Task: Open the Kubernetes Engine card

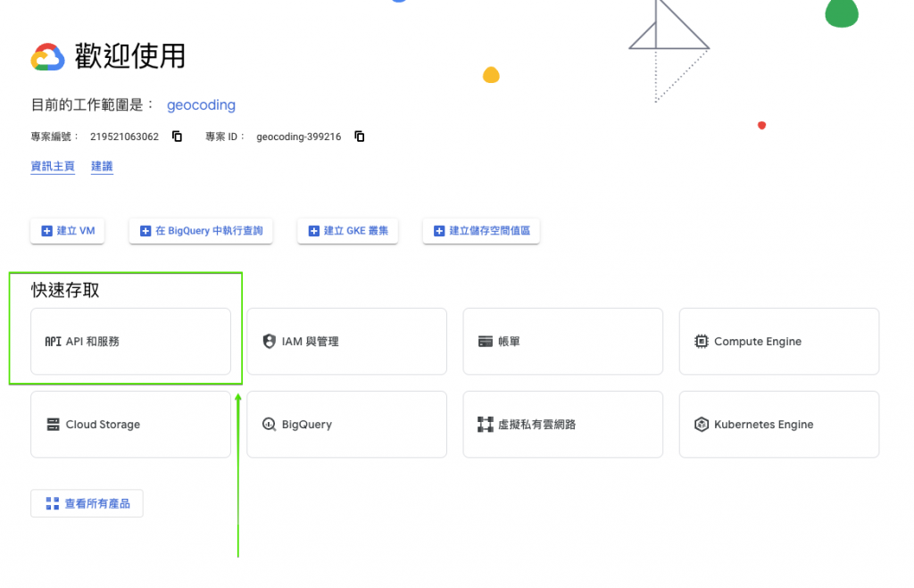Action: click(x=779, y=424)
